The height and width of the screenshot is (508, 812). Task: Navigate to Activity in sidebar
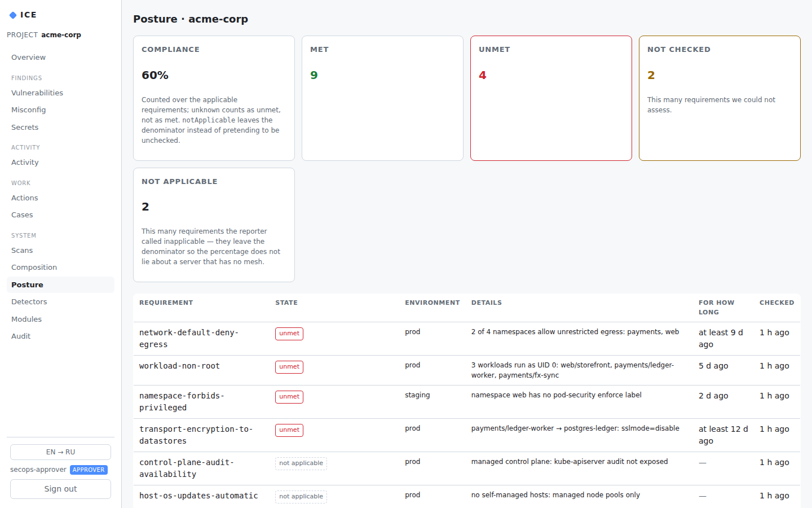click(x=60, y=163)
